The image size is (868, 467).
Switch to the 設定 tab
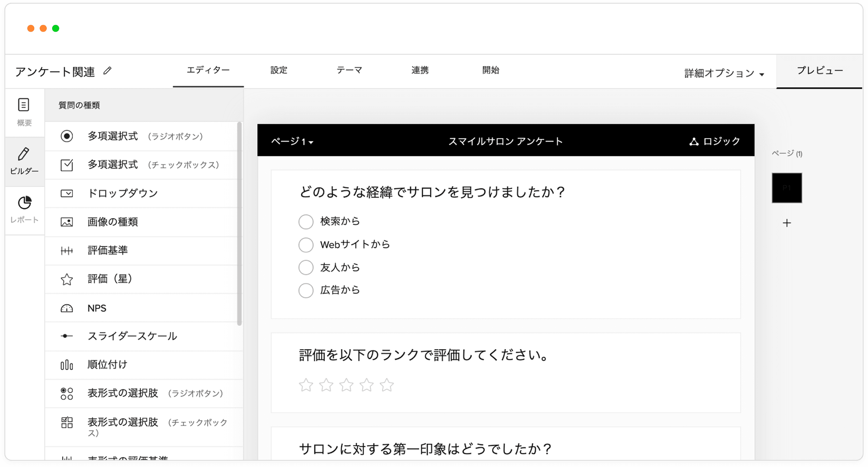(279, 70)
